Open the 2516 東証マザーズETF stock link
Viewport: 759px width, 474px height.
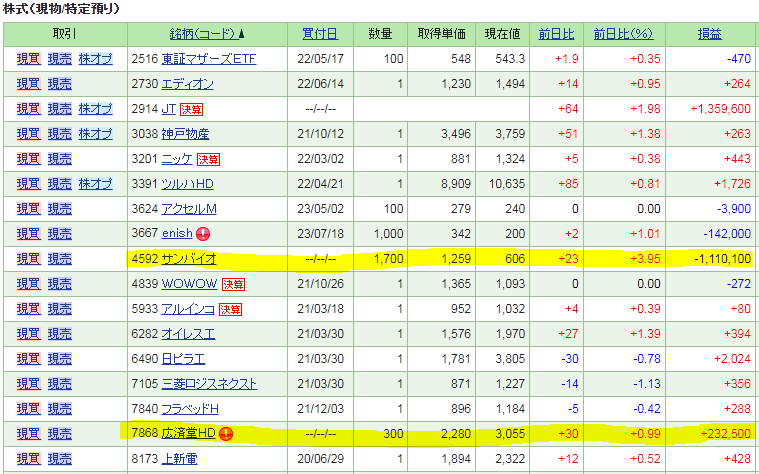pos(209,60)
